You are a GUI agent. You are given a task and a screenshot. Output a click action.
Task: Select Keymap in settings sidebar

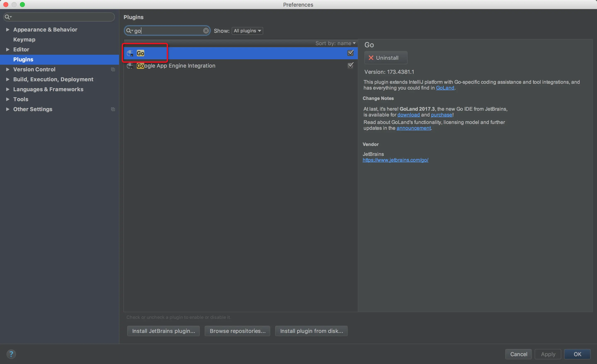[24, 40]
